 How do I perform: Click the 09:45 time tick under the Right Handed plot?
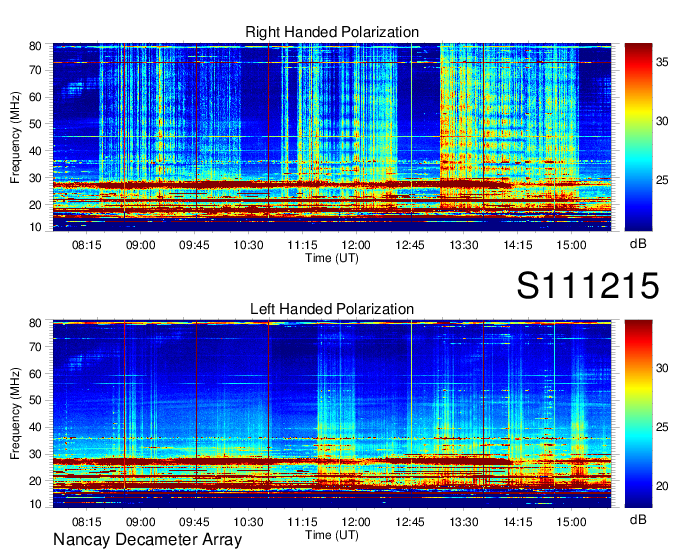pyautogui.click(x=194, y=245)
